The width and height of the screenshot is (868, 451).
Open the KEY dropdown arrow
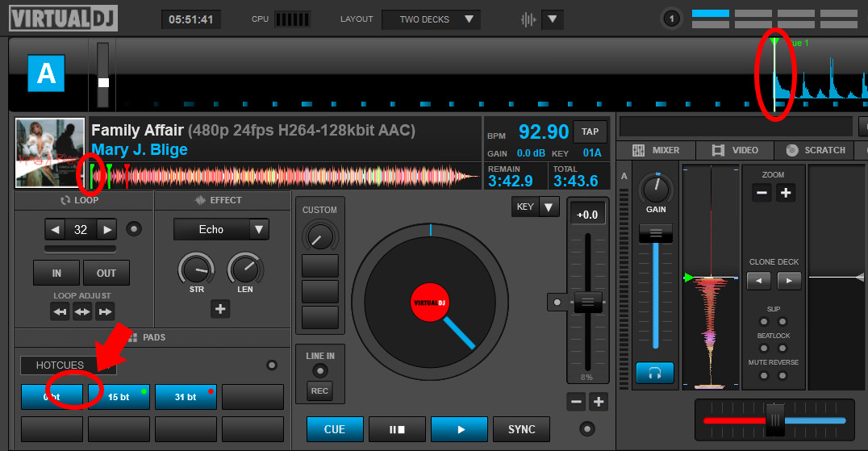[549, 207]
